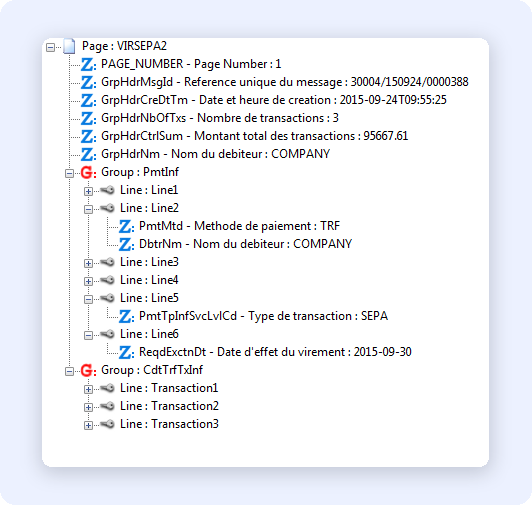Click the red G group icon of CdtTrfTxInf
The image size is (532, 505).
88,370
